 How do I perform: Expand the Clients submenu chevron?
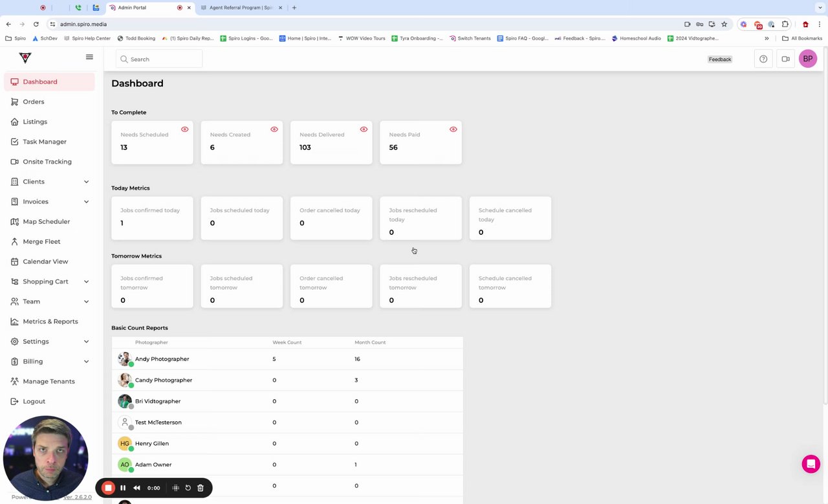86,182
